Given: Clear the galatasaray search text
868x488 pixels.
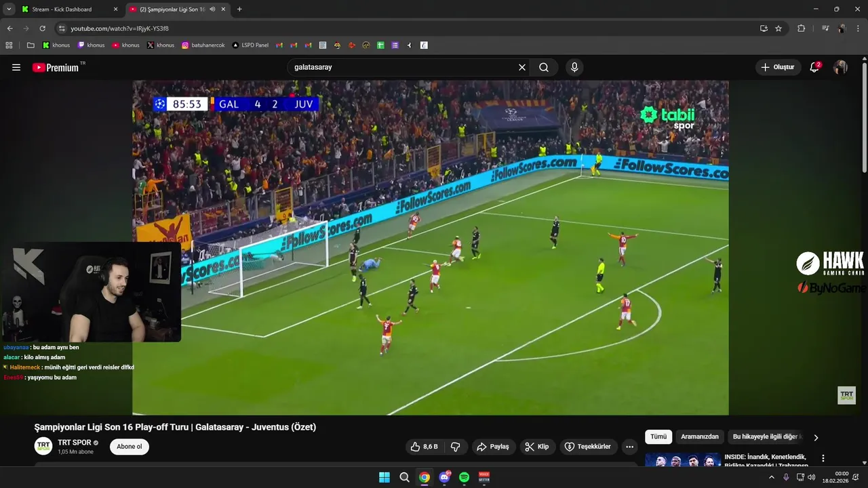Looking at the screenshot, I should [x=522, y=67].
